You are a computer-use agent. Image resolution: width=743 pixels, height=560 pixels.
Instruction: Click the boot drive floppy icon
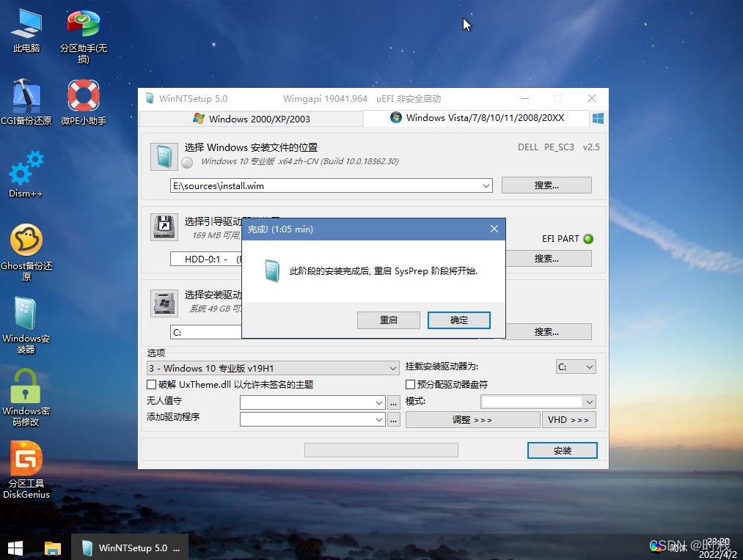coord(164,227)
